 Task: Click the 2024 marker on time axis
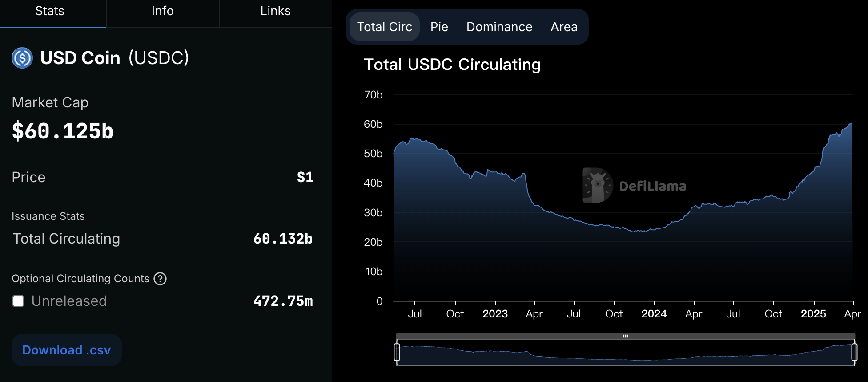[654, 314]
